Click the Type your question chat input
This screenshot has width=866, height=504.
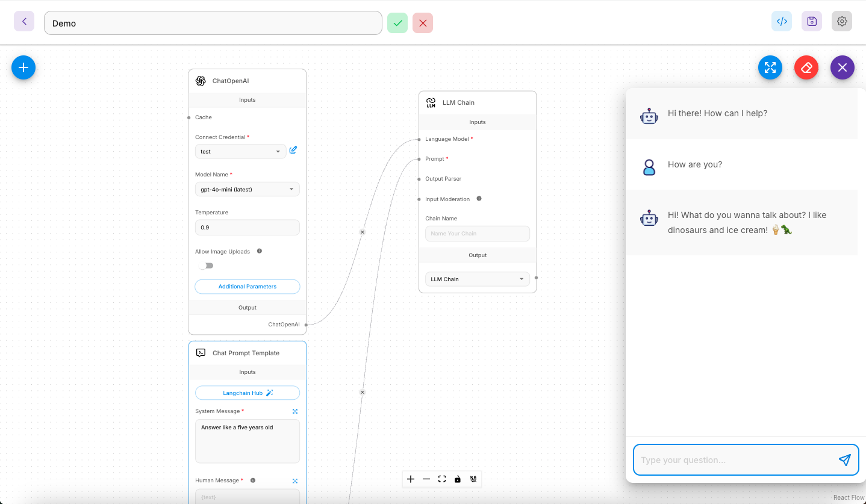pyautogui.click(x=735, y=460)
